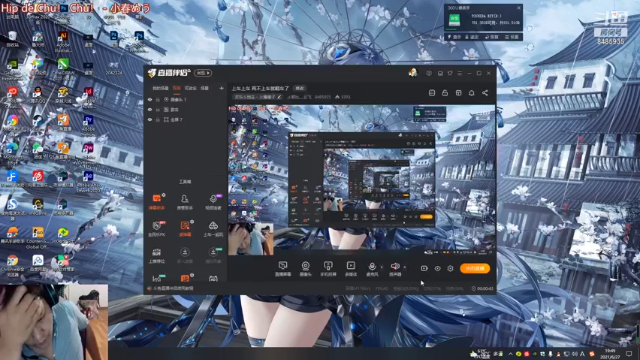Viewport: 640px width, 360px height.
Task: Click the share icon in the stream header
Action: tap(485, 93)
